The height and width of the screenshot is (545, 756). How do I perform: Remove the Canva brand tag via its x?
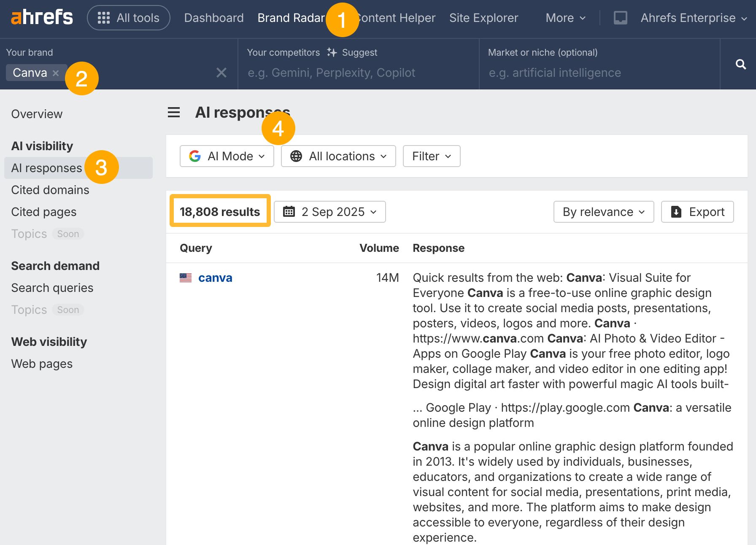point(56,73)
